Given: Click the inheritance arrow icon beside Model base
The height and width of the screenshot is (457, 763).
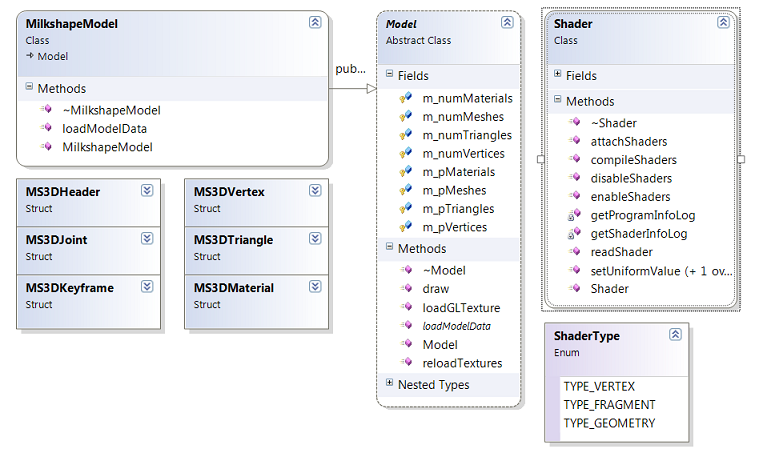Looking at the screenshot, I should (30, 55).
